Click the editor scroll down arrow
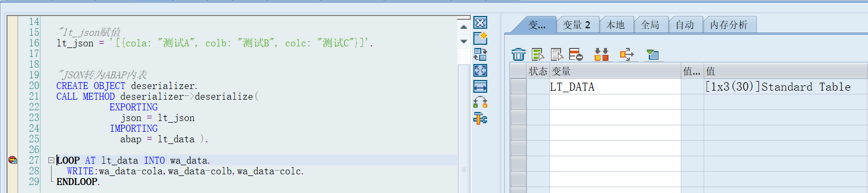868x193 pixels. 464,41
